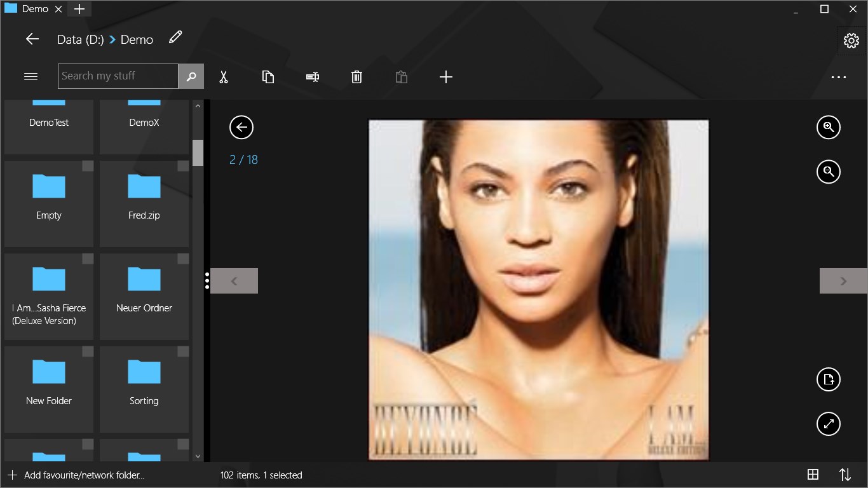The width and height of the screenshot is (868, 488).
Task: Select the Cut tool in the toolbar
Action: coord(224,76)
